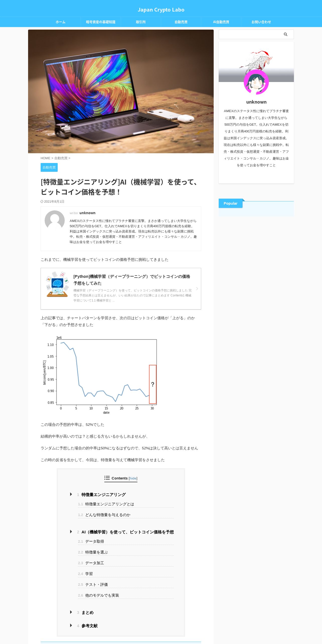Click the search magnifier icon

(x=285, y=34)
